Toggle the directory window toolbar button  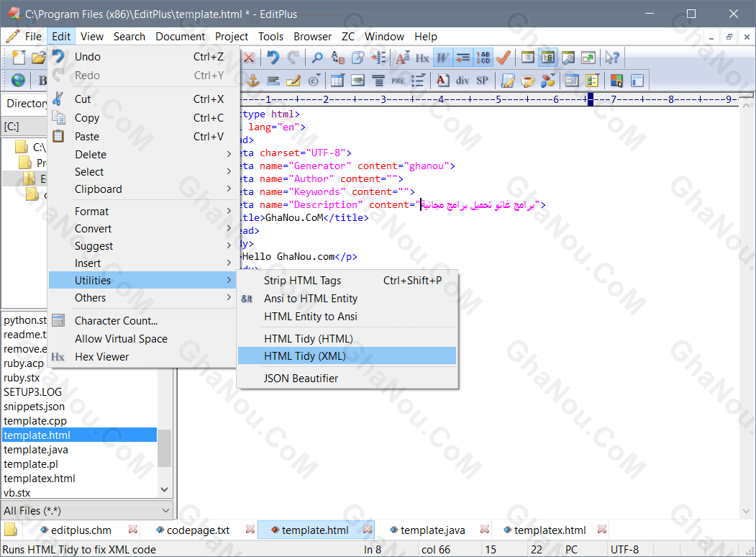pos(548,58)
